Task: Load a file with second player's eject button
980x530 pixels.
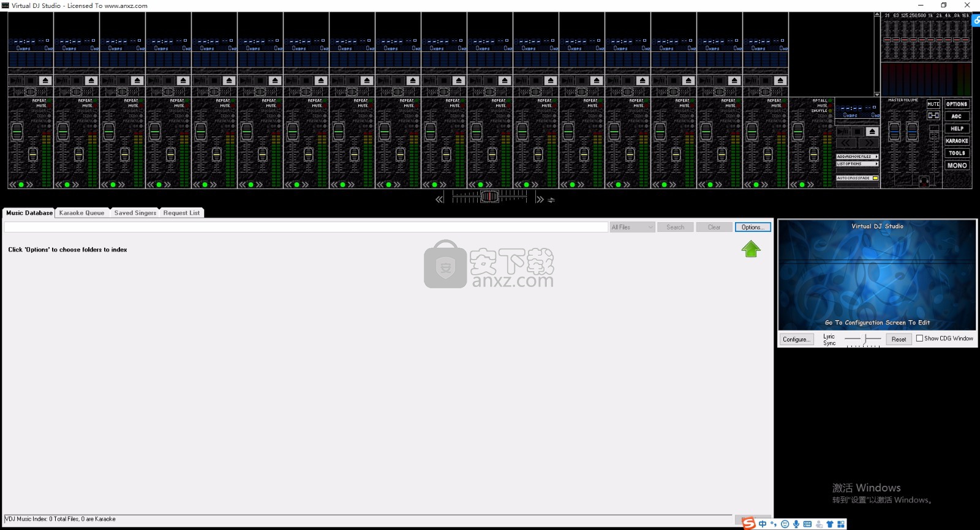Action: (x=91, y=80)
